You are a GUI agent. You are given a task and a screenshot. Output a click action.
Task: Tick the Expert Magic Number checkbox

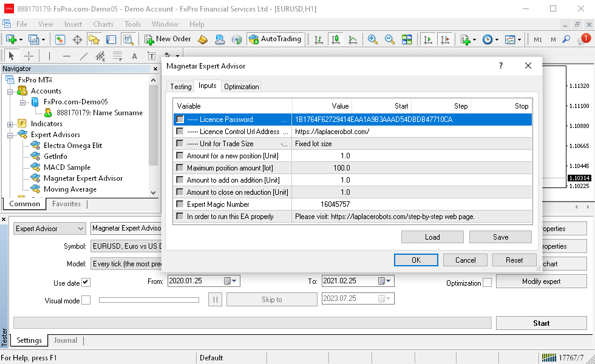[x=180, y=204]
